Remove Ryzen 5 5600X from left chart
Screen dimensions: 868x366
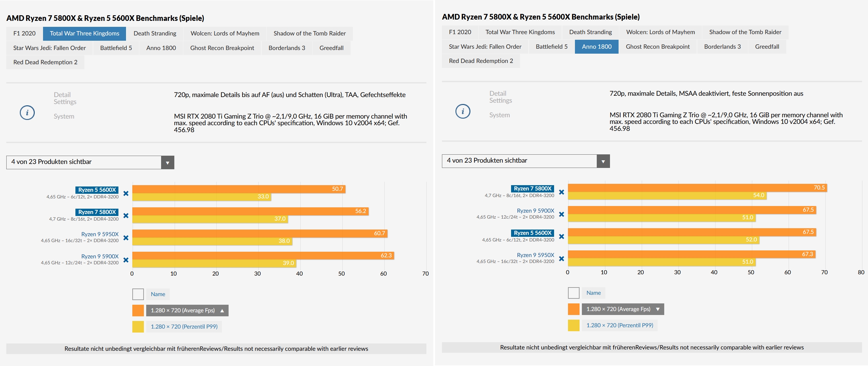click(126, 193)
